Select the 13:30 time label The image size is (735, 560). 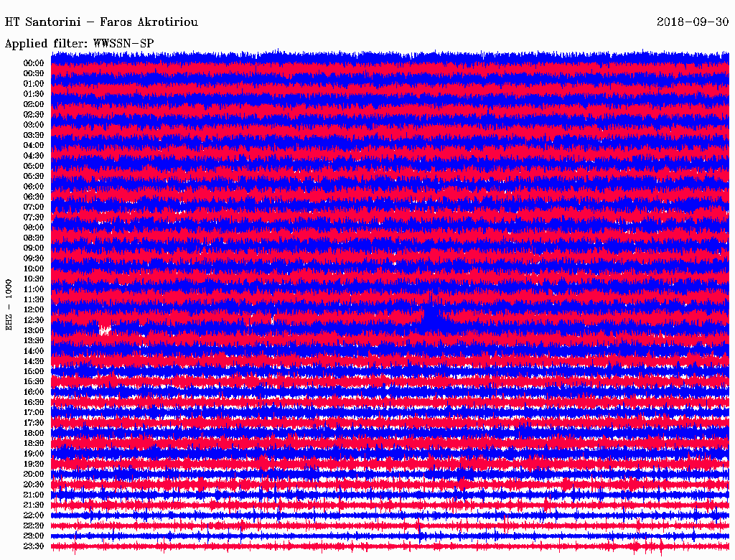pos(34,340)
